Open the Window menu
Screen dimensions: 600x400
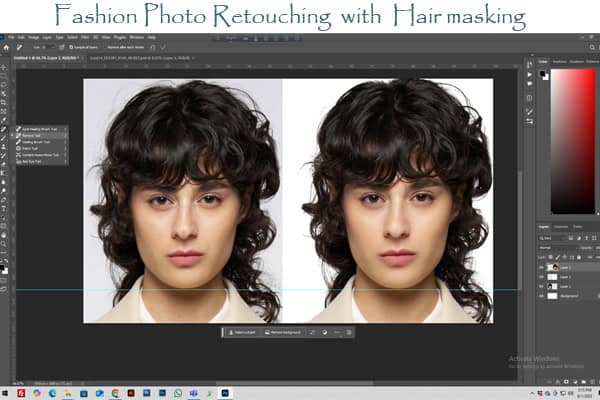coord(137,38)
